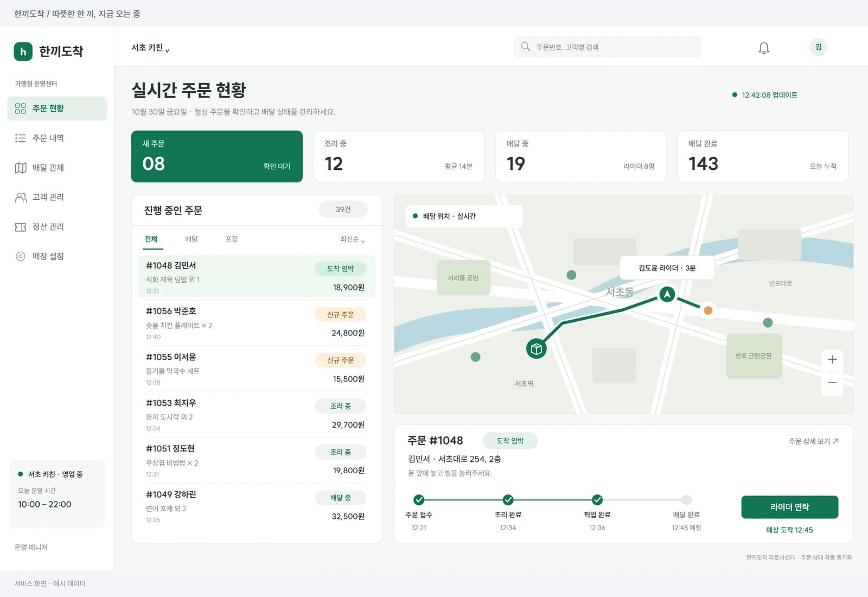
Task: Click the 배달 관제 map icon
Action: 21,168
